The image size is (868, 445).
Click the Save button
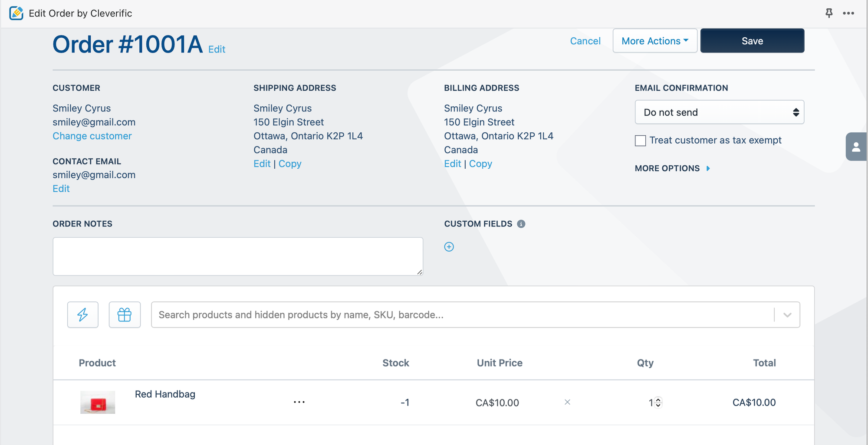tap(752, 41)
